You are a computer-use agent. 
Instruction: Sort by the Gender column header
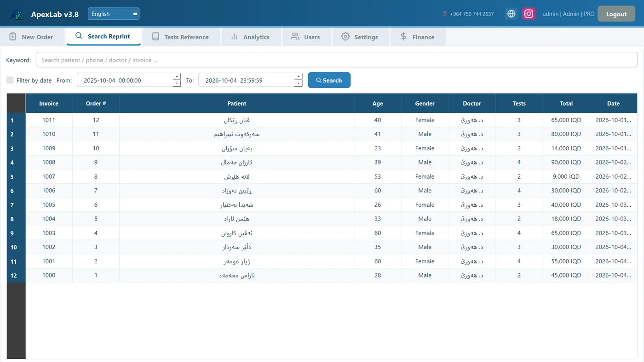425,103
